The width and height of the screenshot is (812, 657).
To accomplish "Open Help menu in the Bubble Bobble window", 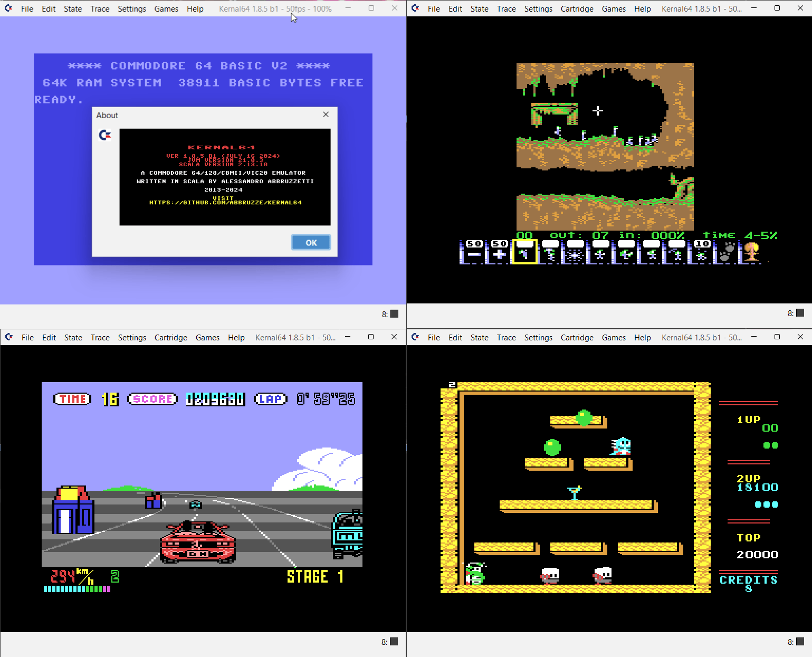I will pyautogui.click(x=643, y=338).
